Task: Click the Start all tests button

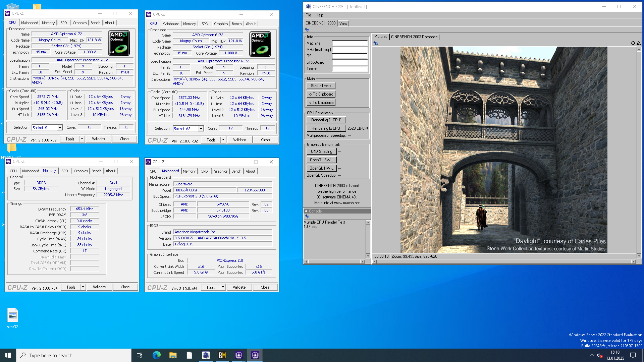Action: (321, 86)
